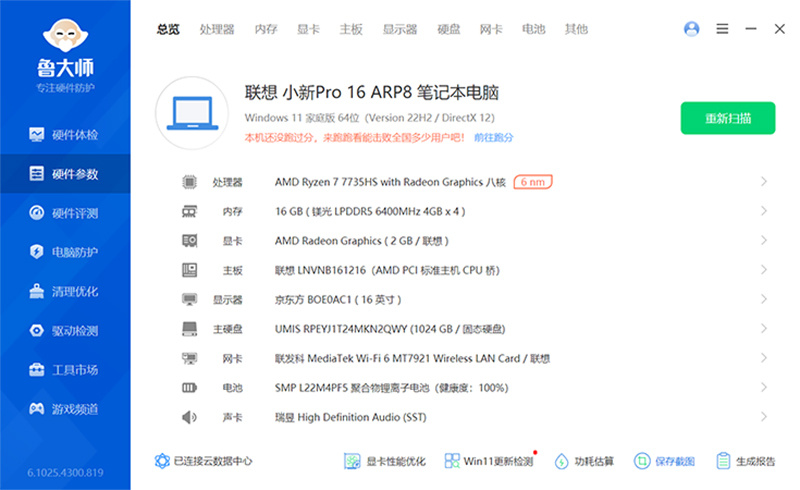This screenshot has height=490, width=800.
Task: Click the 显示器 monitor icon
Action: coord(189,299)
